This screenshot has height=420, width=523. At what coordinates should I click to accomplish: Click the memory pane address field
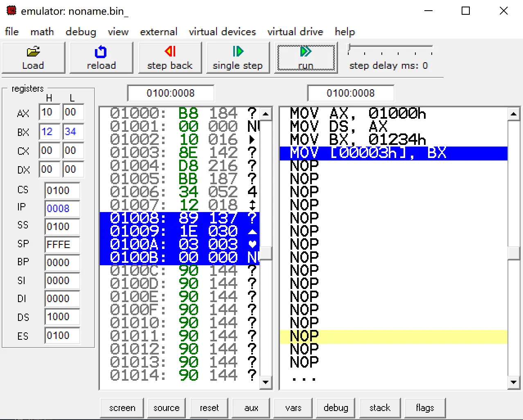[x=171, y=93]
